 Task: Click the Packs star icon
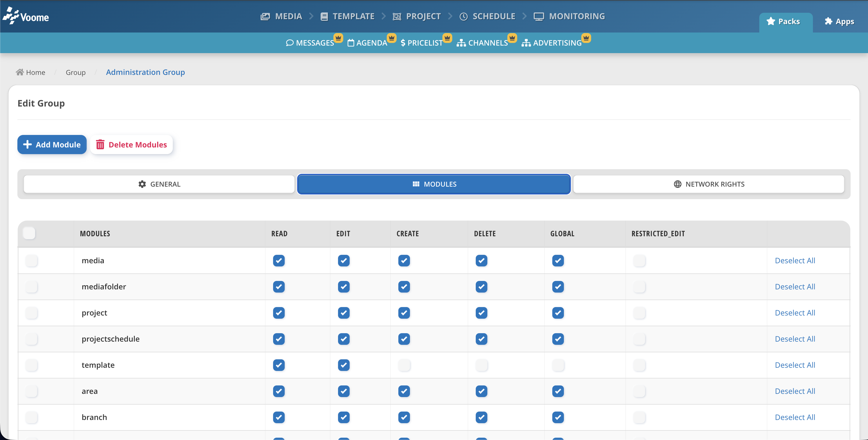tap(771, 21)
